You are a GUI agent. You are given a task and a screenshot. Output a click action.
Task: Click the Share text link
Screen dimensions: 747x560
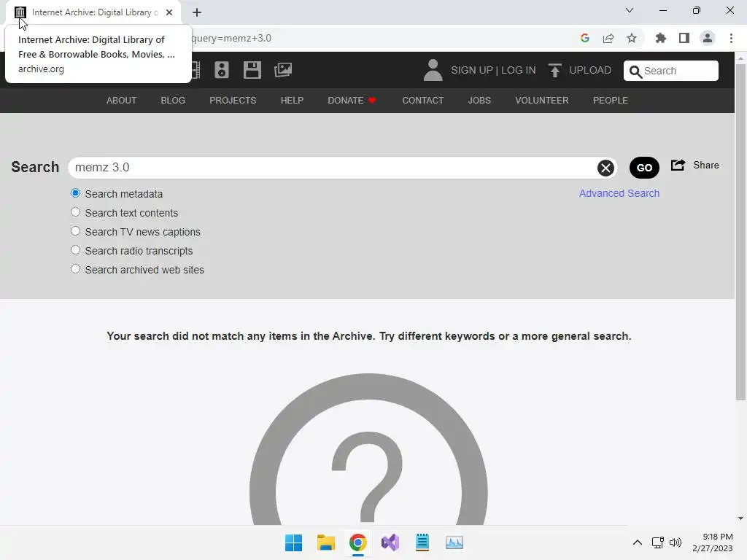click(x=706, y=166)
